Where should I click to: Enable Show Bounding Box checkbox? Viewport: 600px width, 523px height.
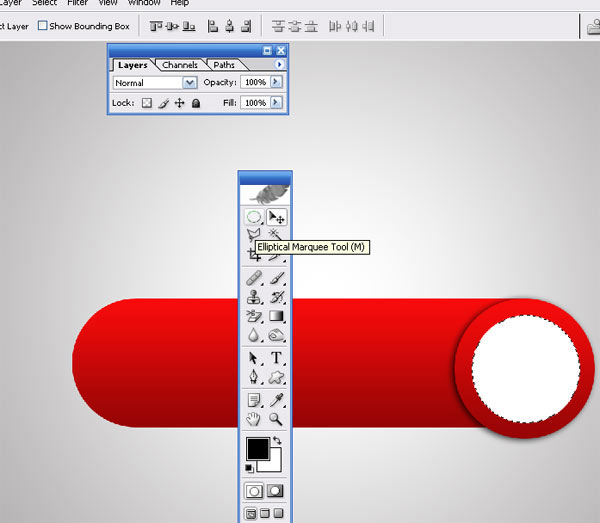[43, 26]
